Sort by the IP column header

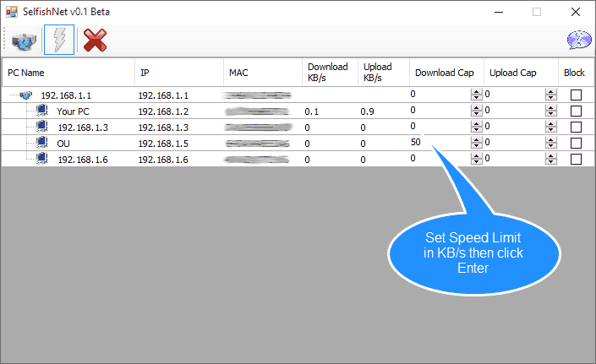[x=179, y=73]
